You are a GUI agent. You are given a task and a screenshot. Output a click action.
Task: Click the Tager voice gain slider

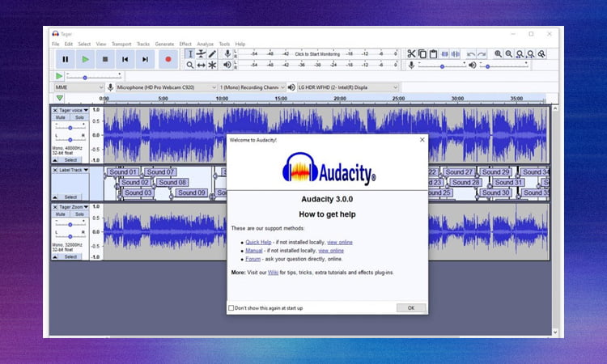(x=70, y=127)
